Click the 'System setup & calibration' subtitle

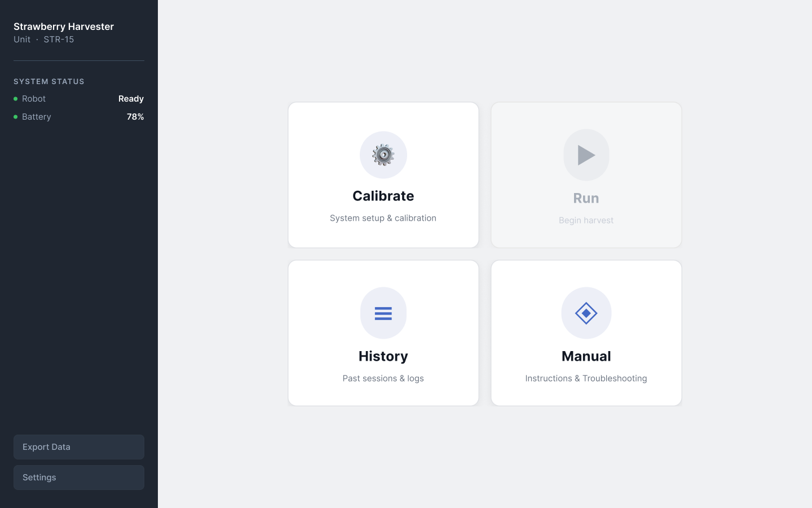click(383, 218)
